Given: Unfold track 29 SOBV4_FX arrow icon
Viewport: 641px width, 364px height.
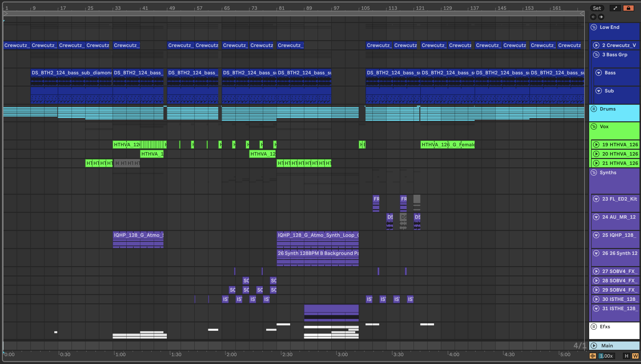Looking at the screenshot, I should coord(596,290).
